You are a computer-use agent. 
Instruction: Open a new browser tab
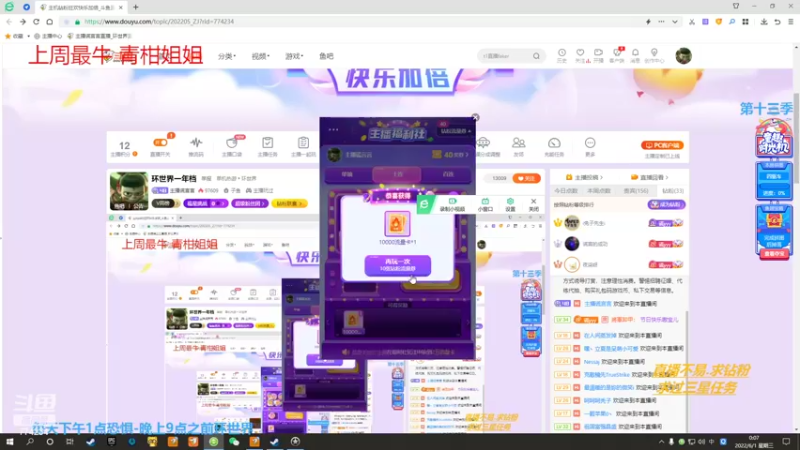(136, 7)
